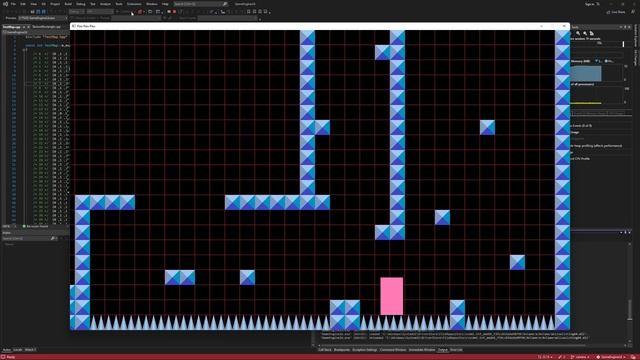
Task: Select the Output tab
Action: (442, 350)
